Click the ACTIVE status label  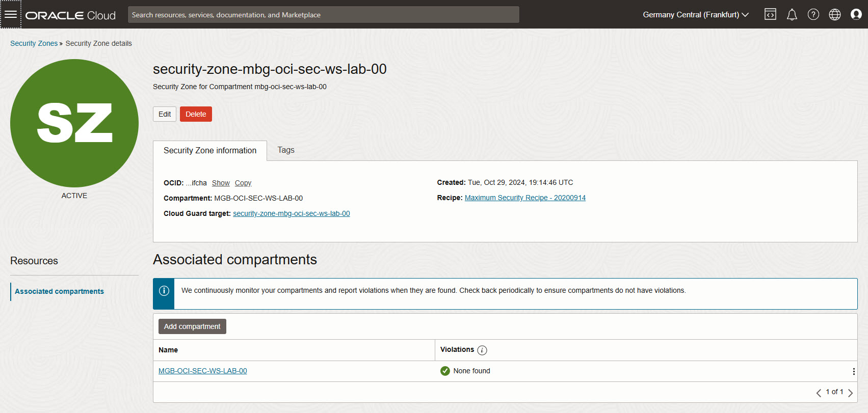tap(74, 196)
